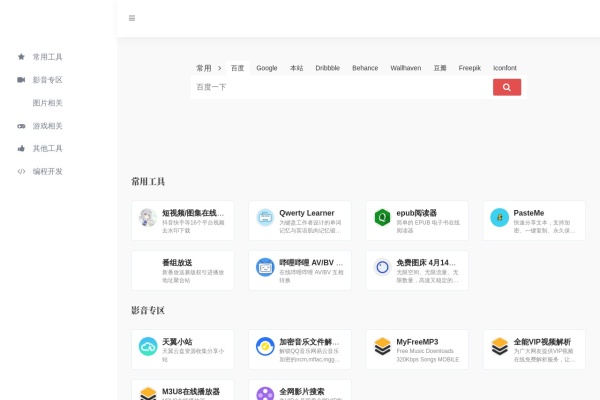600x400 pixels.
Task: Toggle the hamburger sidebar menu icon
Action: click(132, 18)
